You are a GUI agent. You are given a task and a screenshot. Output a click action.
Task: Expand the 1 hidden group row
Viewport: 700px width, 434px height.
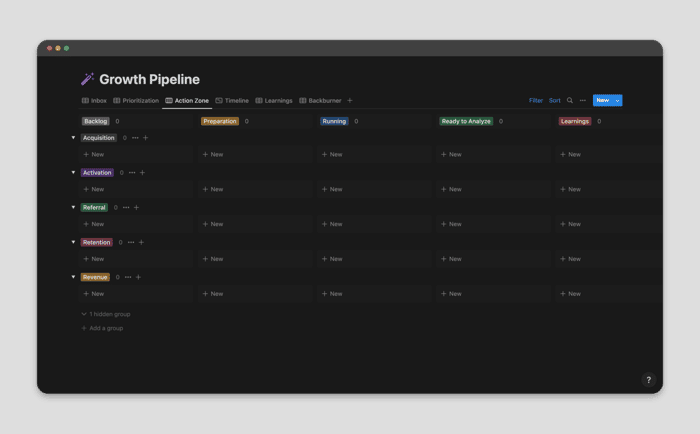tap(106, 314)
